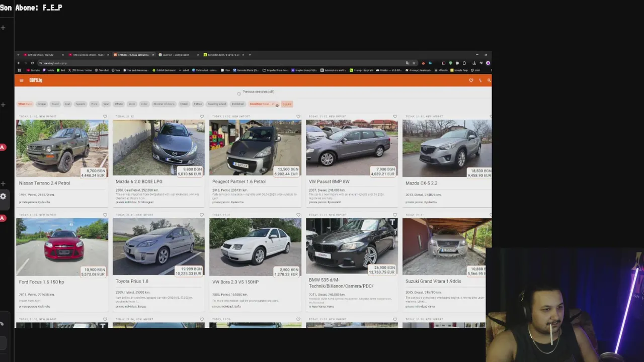Switch to the Live Police Chases YouTube tab
This screenshot has width=644, height=362.
[x=89, y=55]
